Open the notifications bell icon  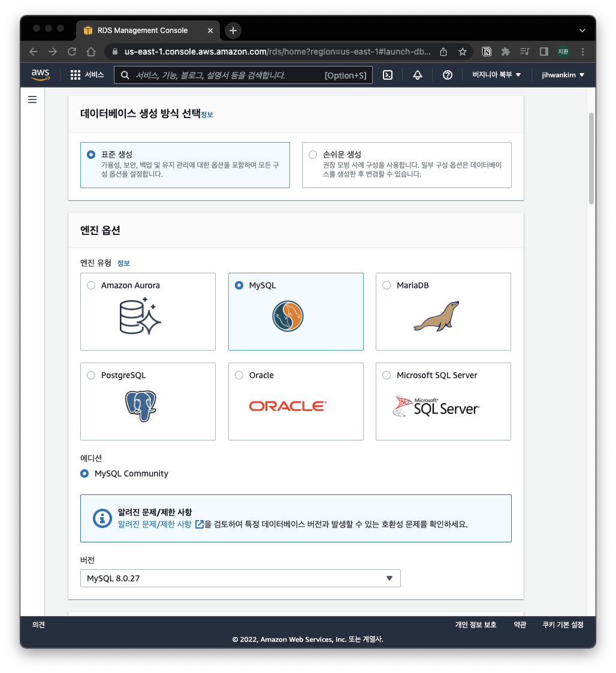[x=417, y=75]
